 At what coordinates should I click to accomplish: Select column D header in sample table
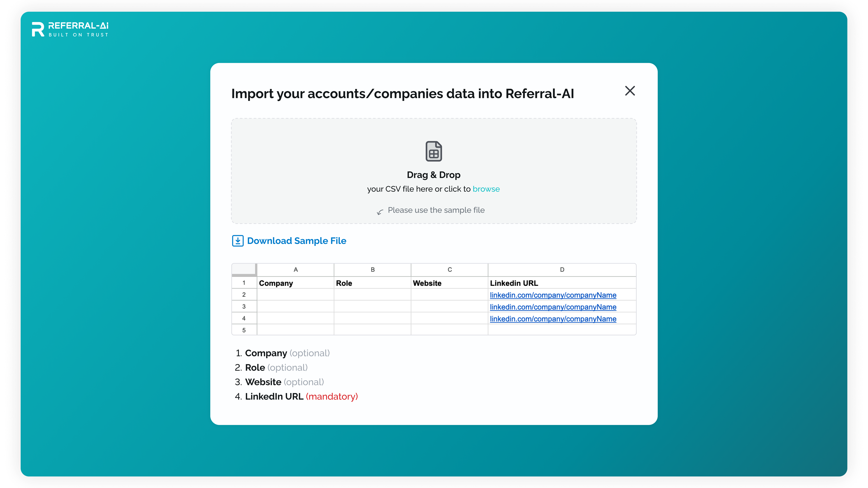coord(562,269)
